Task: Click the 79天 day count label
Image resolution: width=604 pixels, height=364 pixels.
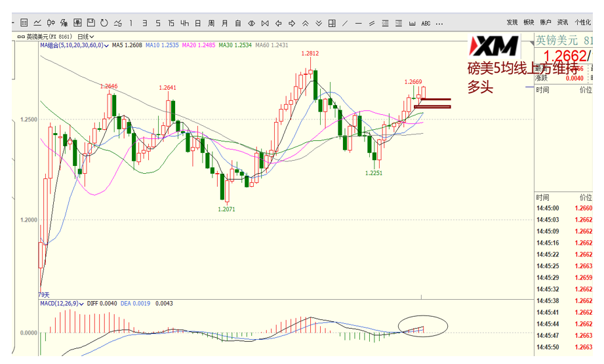Action: coord(44,294)
